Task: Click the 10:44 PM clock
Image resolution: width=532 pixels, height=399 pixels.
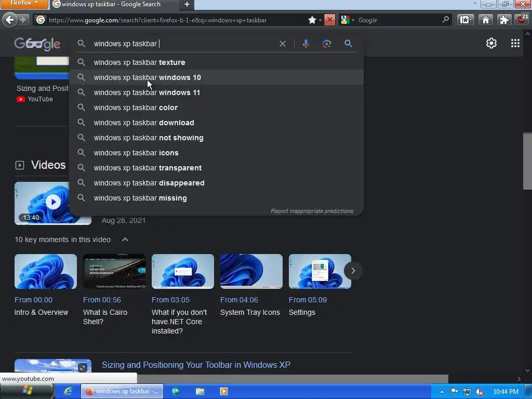Action: pos(506,392)
